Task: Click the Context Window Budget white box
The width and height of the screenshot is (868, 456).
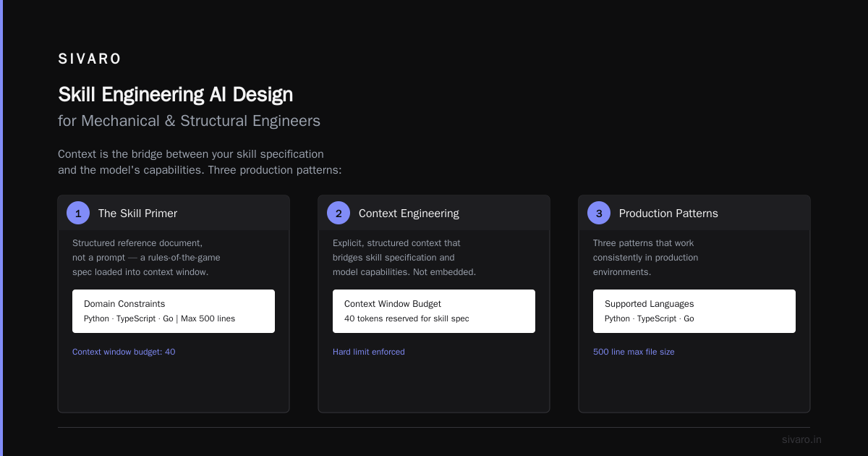Action: (x=434, y=311)
